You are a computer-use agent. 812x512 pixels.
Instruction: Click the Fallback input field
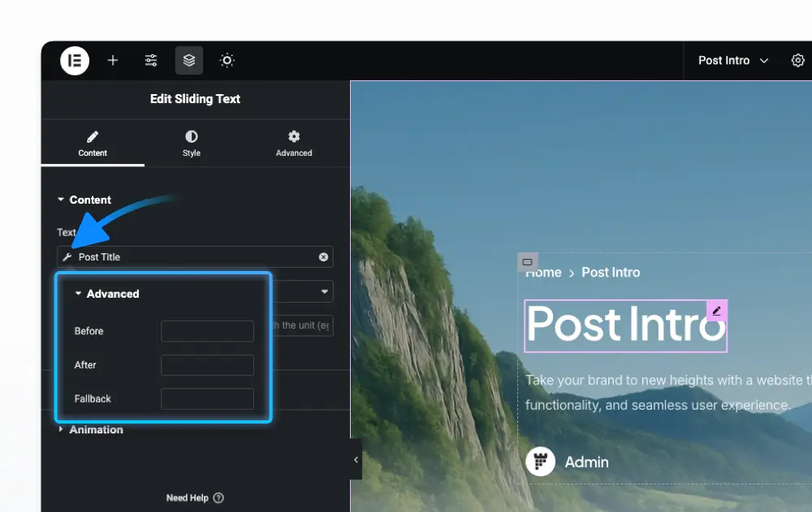pyautogui.click(x=207, y=399)
